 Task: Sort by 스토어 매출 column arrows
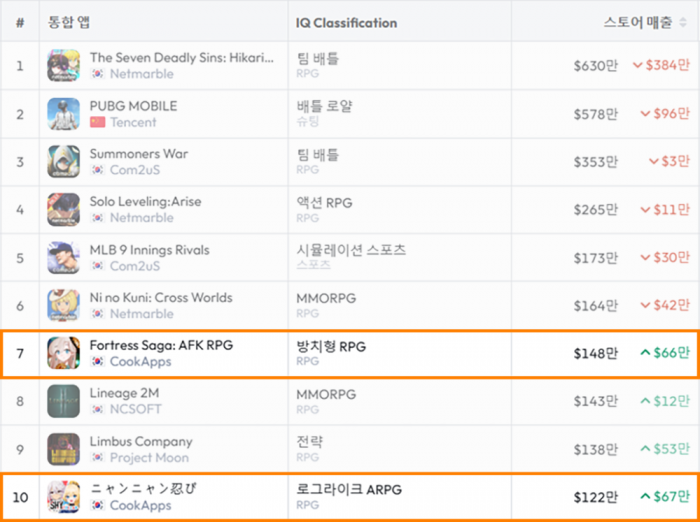683,22
